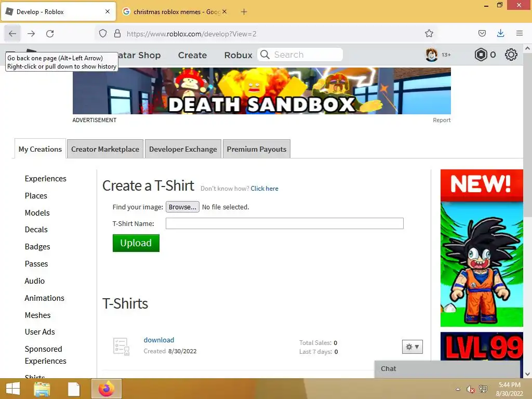This screenshot has height=399, width=532.
Task: Click the scrollbar down arrow
Action: click(528, 374)
